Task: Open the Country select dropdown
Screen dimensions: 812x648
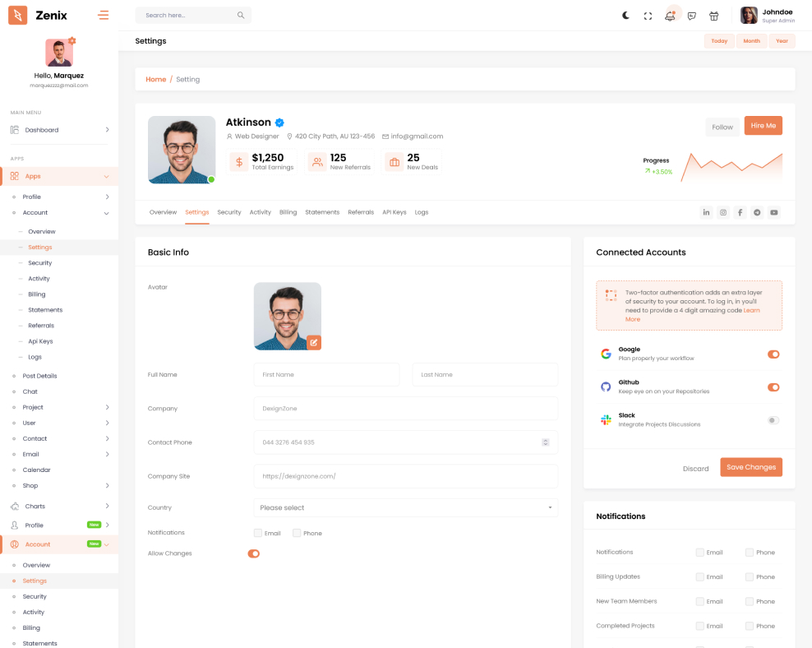Action: pos(405,508)
